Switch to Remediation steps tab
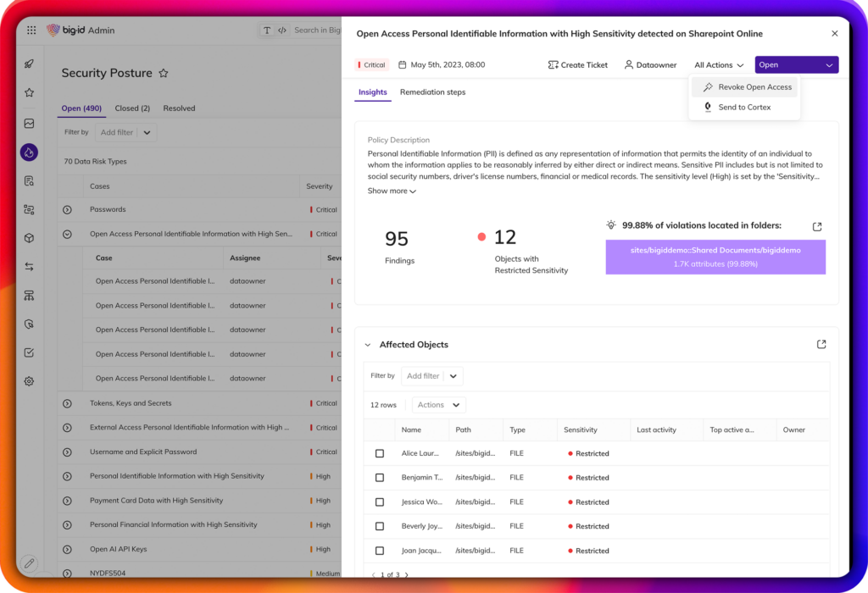 point(432,92)
